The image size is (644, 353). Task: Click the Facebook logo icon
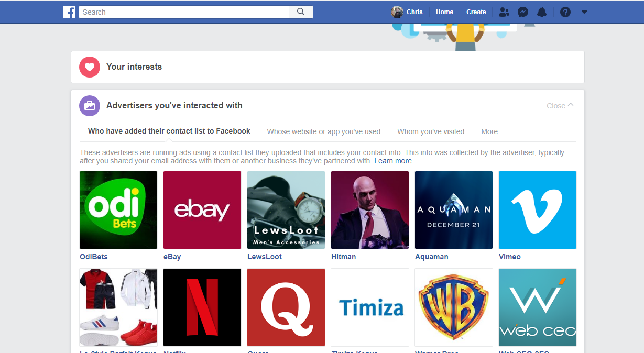[69, 12]
